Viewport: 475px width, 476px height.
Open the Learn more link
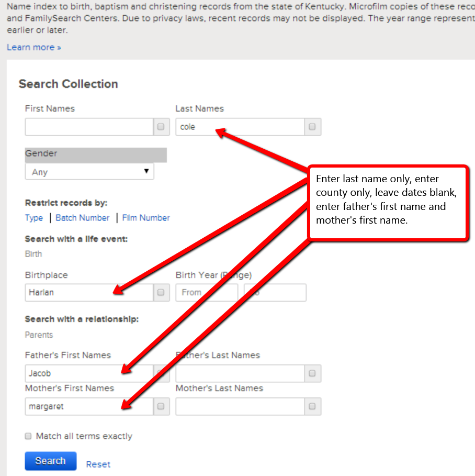click(x=34, y=47)
